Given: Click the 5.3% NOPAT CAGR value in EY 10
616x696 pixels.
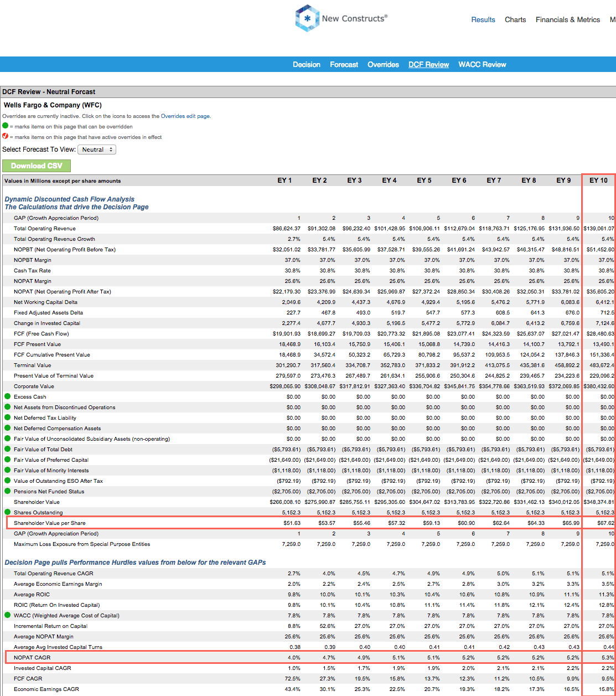Looking at the screenshot, I should [x=608, y=657].
